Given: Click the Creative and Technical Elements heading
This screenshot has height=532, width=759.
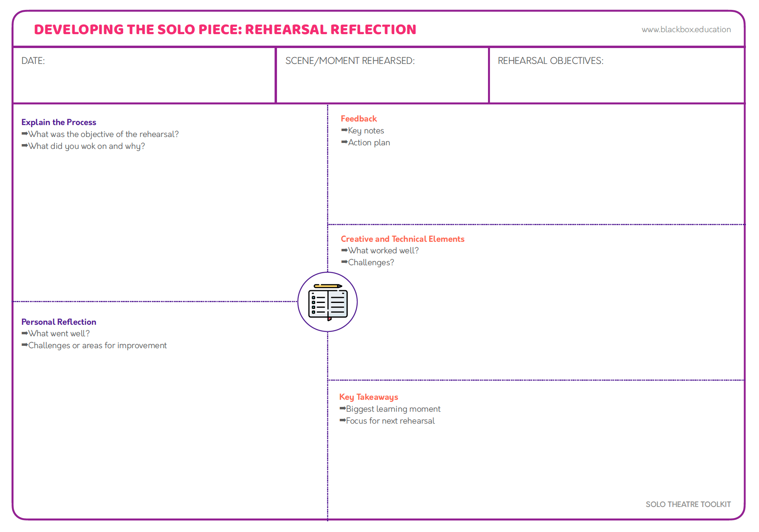Looking at the screenshot, I should click(402, 239).
